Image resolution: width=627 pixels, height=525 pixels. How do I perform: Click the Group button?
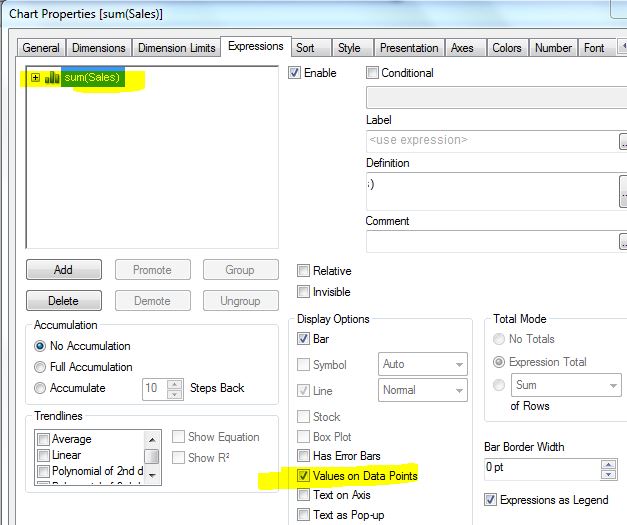point(240,269)
